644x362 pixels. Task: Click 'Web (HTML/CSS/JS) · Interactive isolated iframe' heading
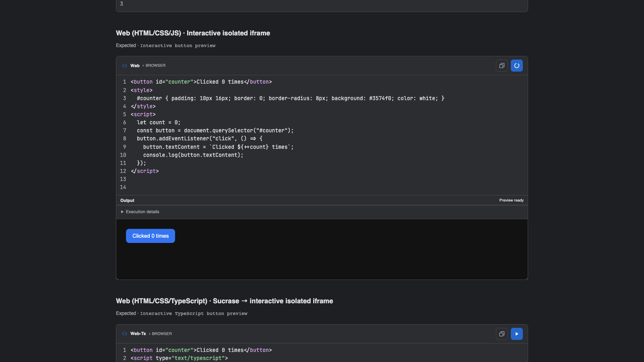click(x=193, y=33)
